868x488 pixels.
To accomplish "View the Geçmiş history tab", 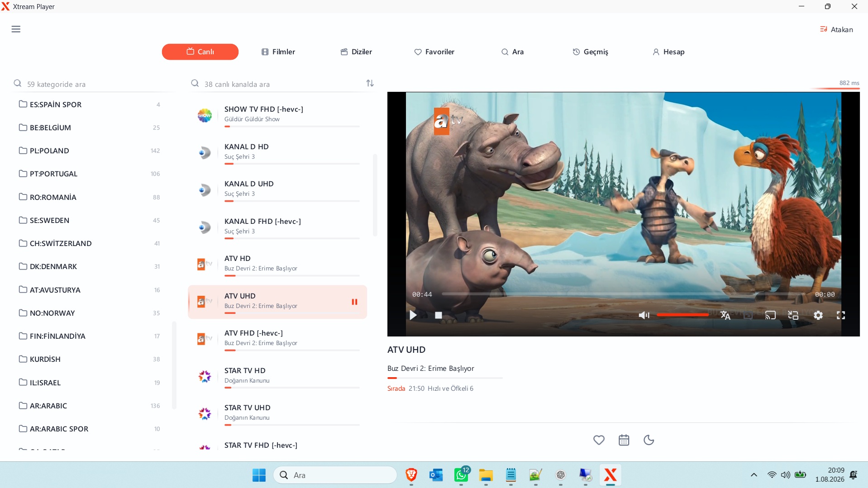I will (591, 52).
